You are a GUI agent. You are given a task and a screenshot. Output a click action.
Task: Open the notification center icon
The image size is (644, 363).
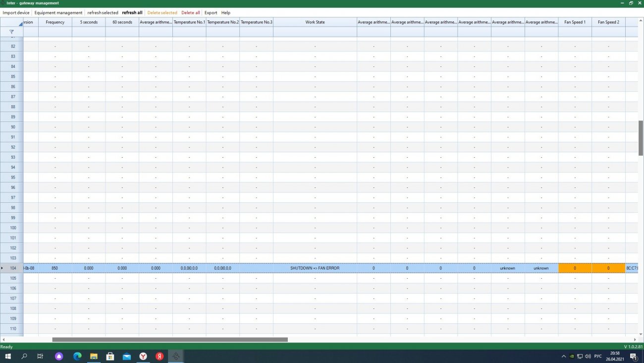(x=633, y=356)
